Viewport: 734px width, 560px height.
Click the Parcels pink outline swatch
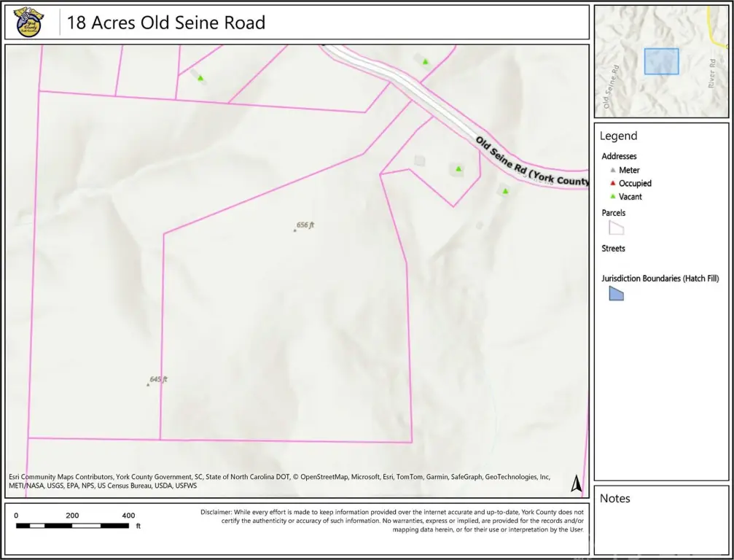tap(616, 228)
